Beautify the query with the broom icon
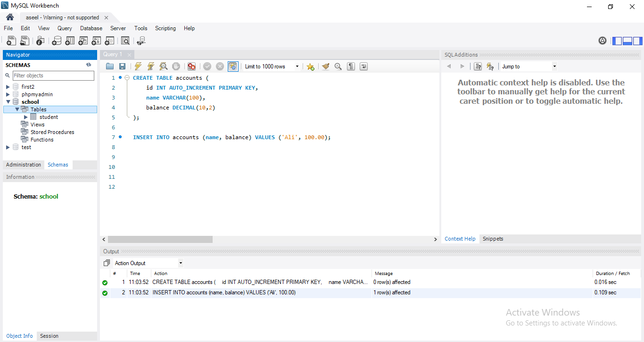 tap(325, 67)
